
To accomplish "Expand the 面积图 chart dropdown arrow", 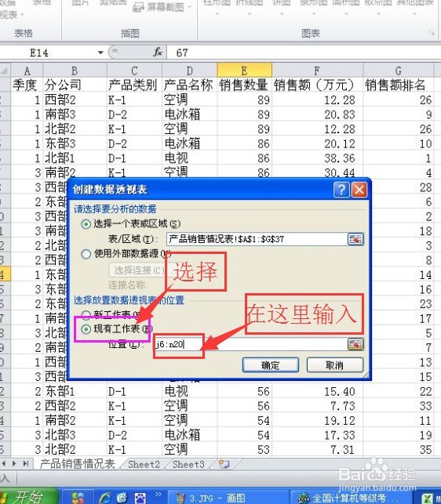I will click(346, 14).
